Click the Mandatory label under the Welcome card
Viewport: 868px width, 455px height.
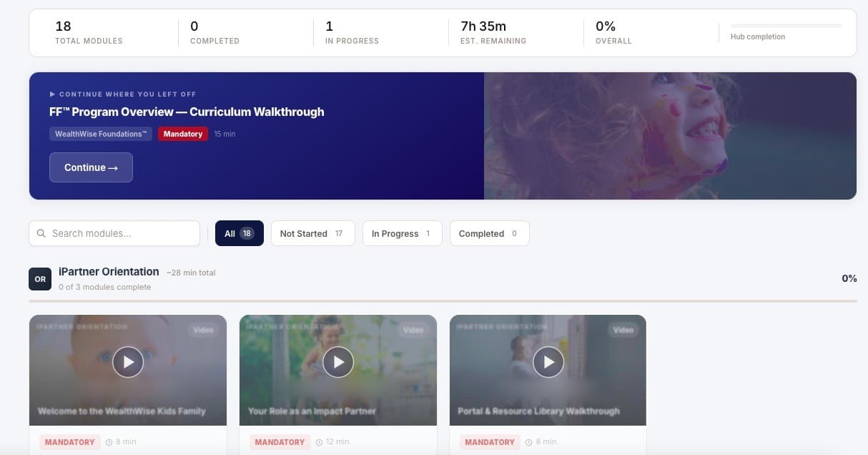point(70,442)
